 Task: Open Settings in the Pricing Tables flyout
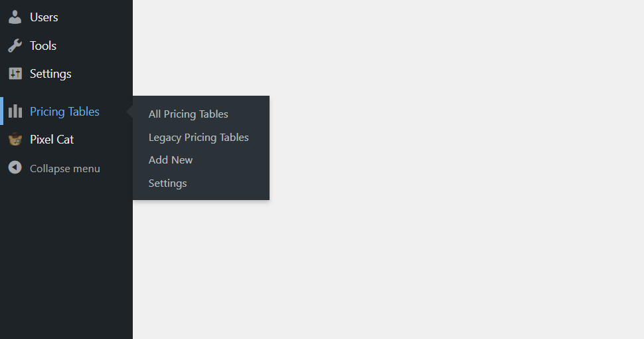(x=167, y=183)
